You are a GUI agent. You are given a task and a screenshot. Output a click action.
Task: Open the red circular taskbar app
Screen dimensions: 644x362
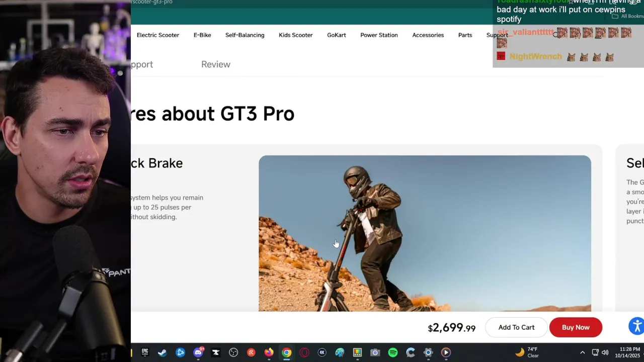tap(251, 352)
